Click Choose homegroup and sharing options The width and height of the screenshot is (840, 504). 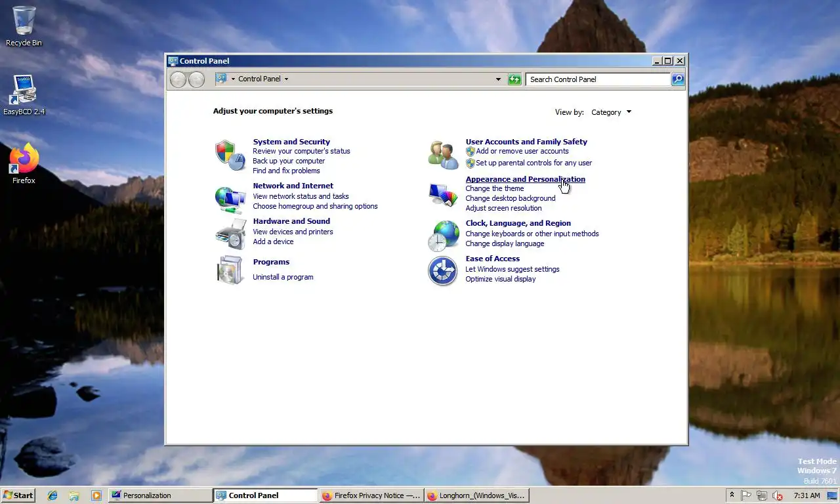315,206
